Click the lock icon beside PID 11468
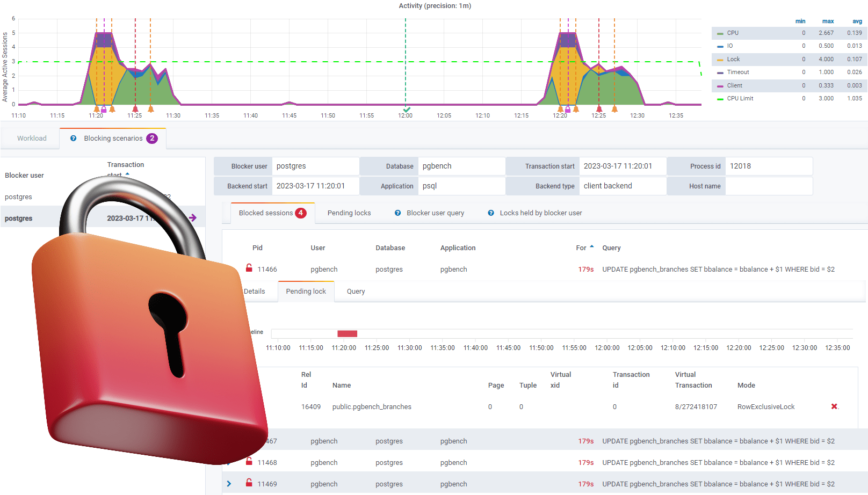The image size is (868, 495). [249, 461]
